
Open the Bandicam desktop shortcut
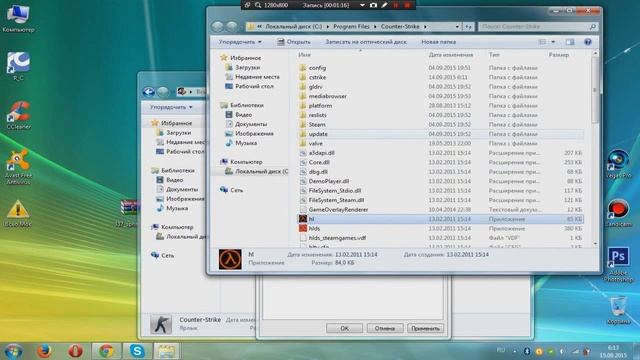tap(618, 212)
